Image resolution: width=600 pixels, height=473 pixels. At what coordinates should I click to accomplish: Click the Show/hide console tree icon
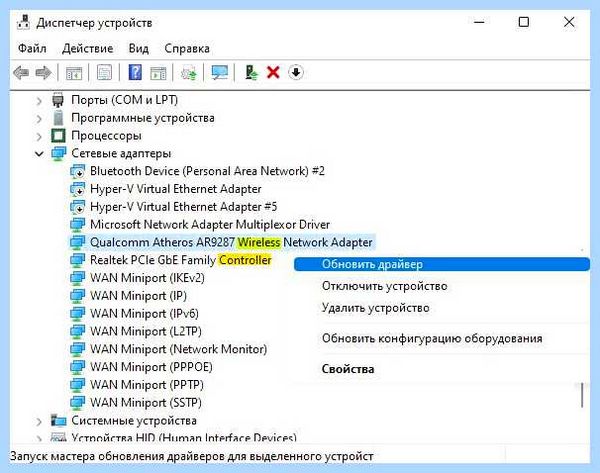click(x=74, y=72)
